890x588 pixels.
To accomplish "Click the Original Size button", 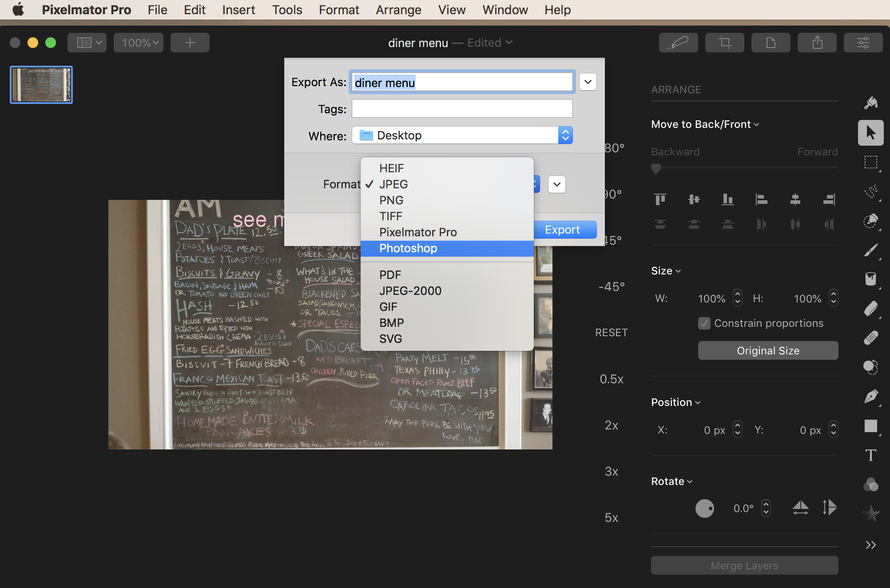I will tap(767, 351).
